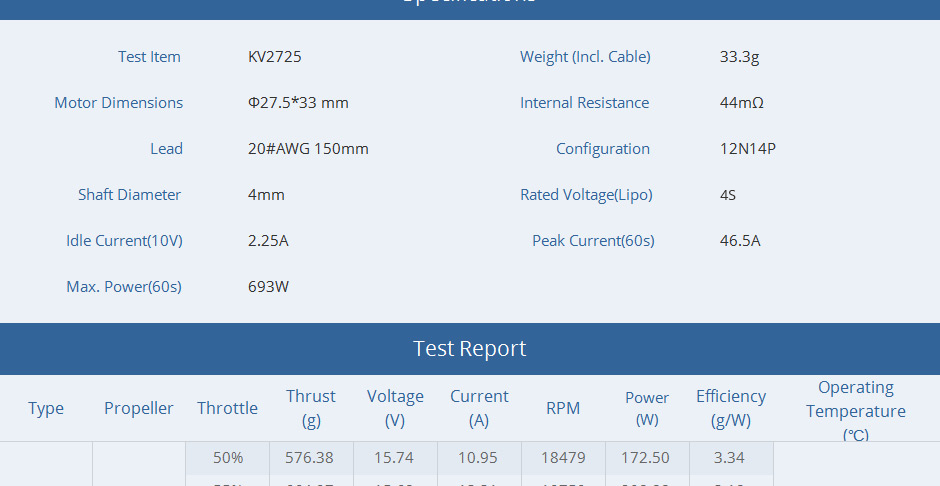The height and width of the screenshot is (486, 940).
Task: Click the Weight (Incl. Cable) label
Action: [585, 57]
